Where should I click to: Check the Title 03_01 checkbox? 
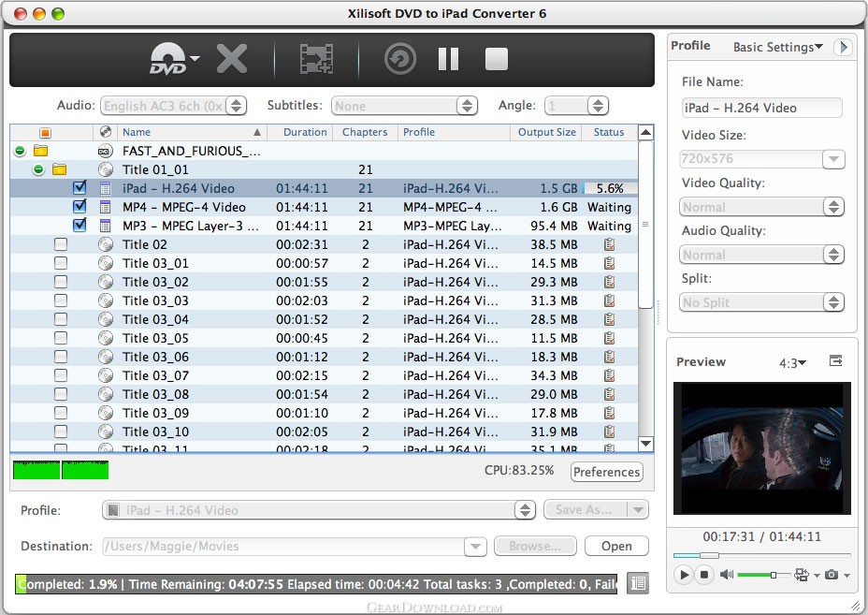pos(61,263)
